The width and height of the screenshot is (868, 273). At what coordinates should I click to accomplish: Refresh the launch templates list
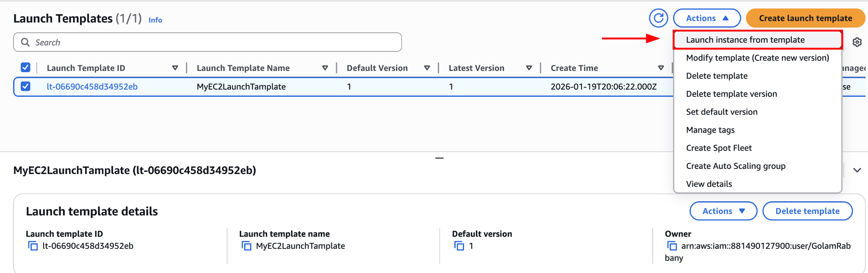pos(659,18)
